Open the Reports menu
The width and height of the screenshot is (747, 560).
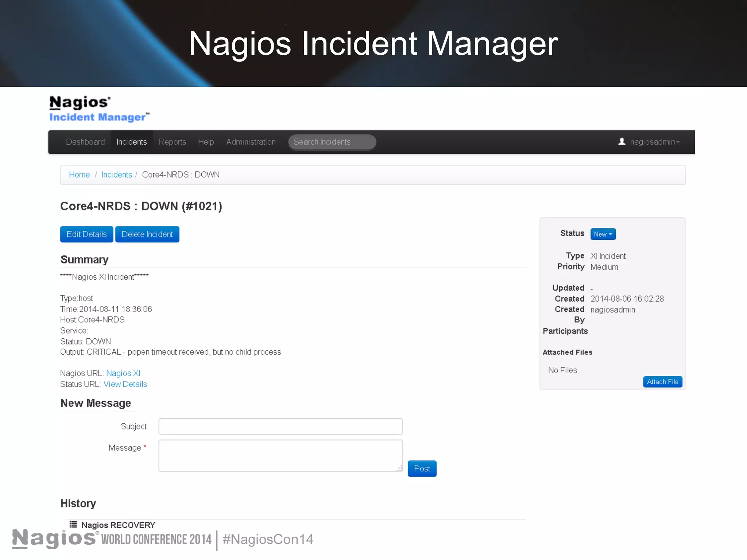point(173,142)
